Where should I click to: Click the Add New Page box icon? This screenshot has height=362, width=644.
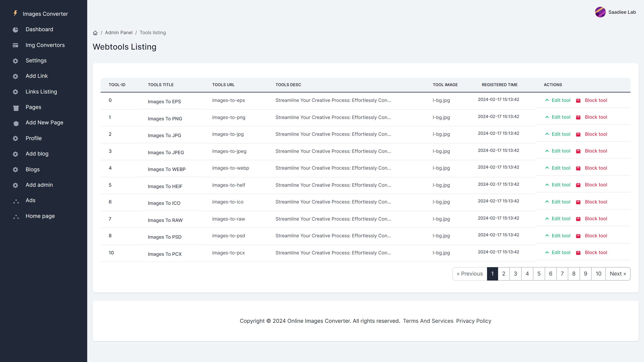coord(16,123)
